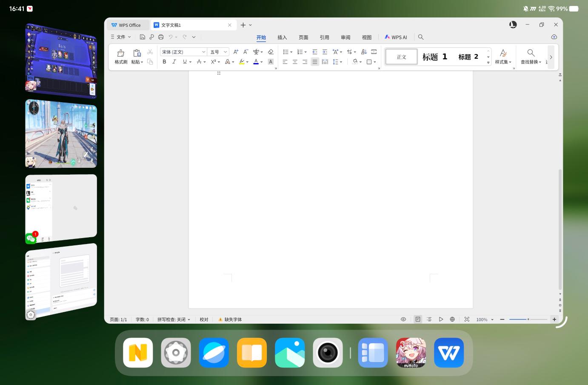Apply the 正文 style

tap(402, 57)
